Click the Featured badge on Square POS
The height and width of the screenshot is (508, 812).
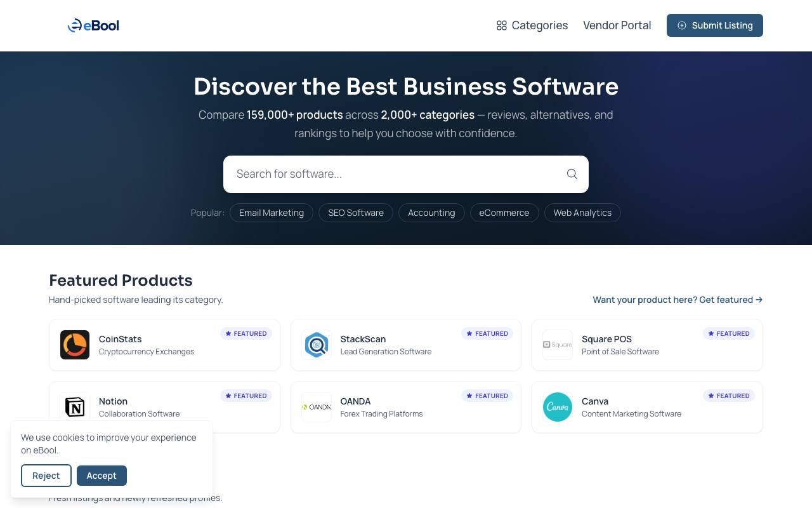pyautogui.click(x=729, y=333)
